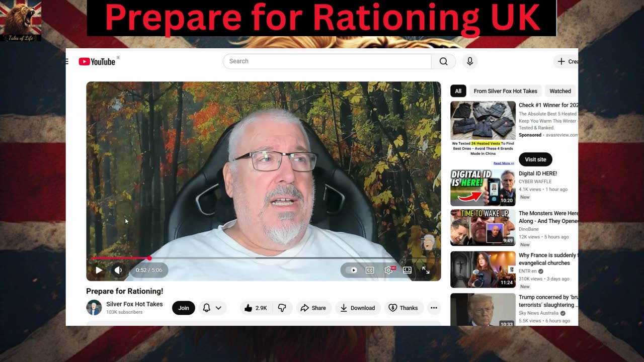Click the 103K subscribers text
This screenshot has width=644, height=362.
[x=124, y=312]
